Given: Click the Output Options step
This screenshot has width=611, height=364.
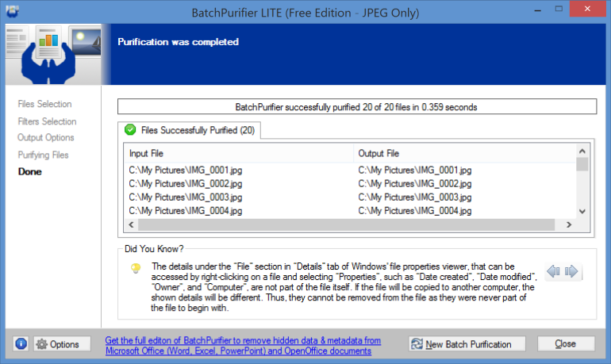Looking at the screenshot, I should pos(45,137).
